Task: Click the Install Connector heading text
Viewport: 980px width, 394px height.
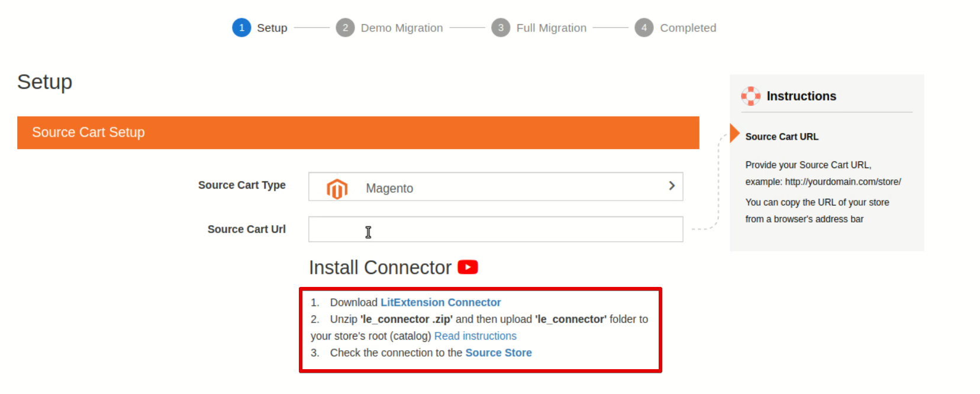Action: (x=380, y=267)
